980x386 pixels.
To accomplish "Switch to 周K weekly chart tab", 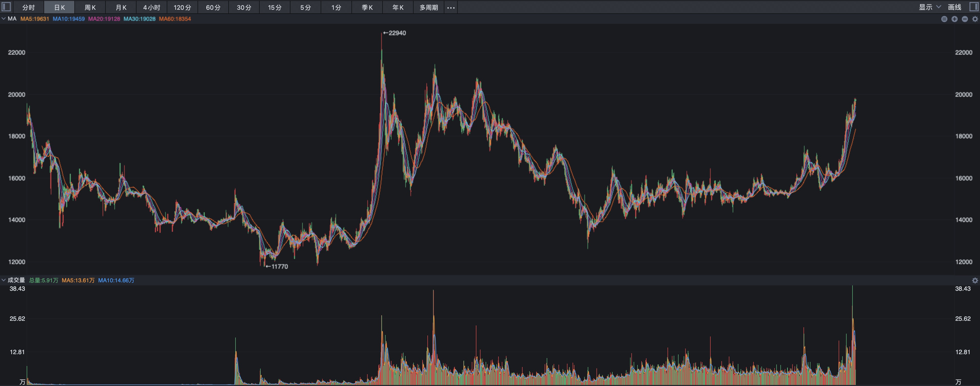I will [90, 8].
